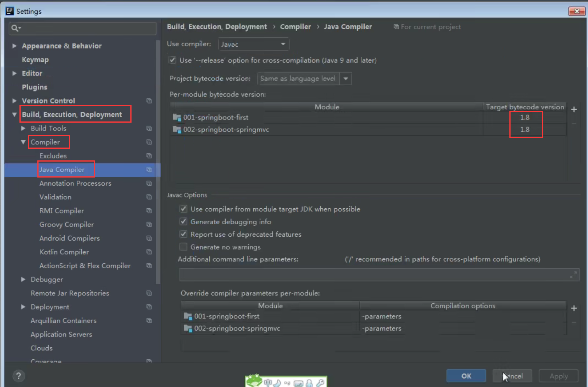Click the project-level icon beside ActionScript & Flex Compiler
Viewport: 588px width, 387px height.
(149, 266)
